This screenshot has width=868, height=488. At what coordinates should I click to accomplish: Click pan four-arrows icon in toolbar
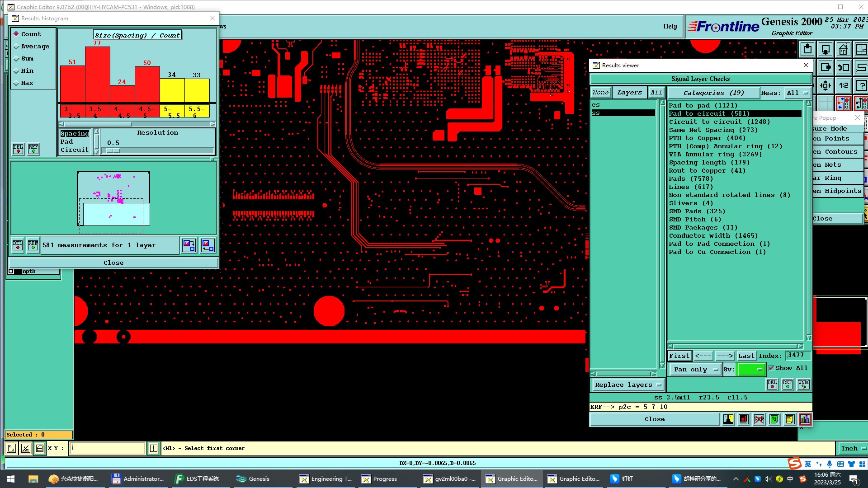point(826,85)
